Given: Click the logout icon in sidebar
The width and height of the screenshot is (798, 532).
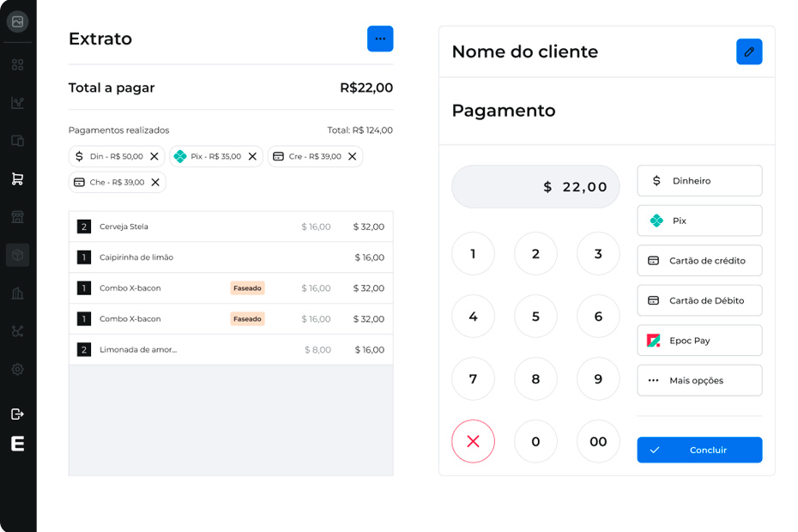Looking at the screenshot, I should click(x=17, y=414).
